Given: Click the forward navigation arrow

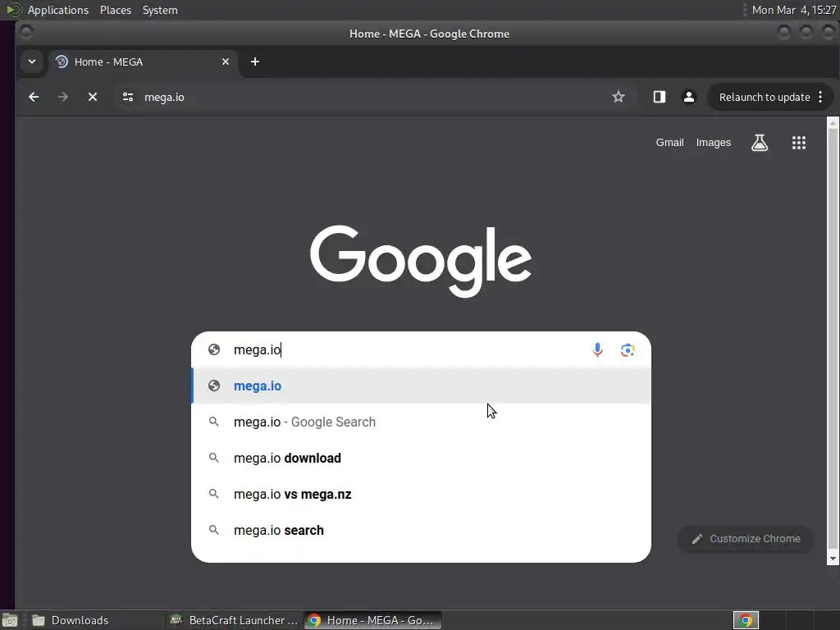Looking at the screenshot, I should pyautogui.click(x=62, y=97).
